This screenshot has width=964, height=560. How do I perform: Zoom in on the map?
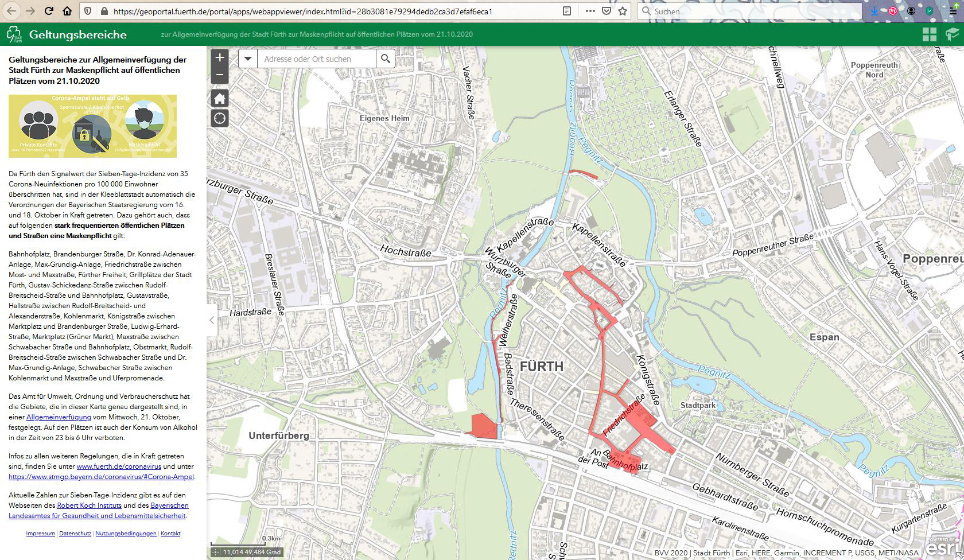tap(220, 57)
